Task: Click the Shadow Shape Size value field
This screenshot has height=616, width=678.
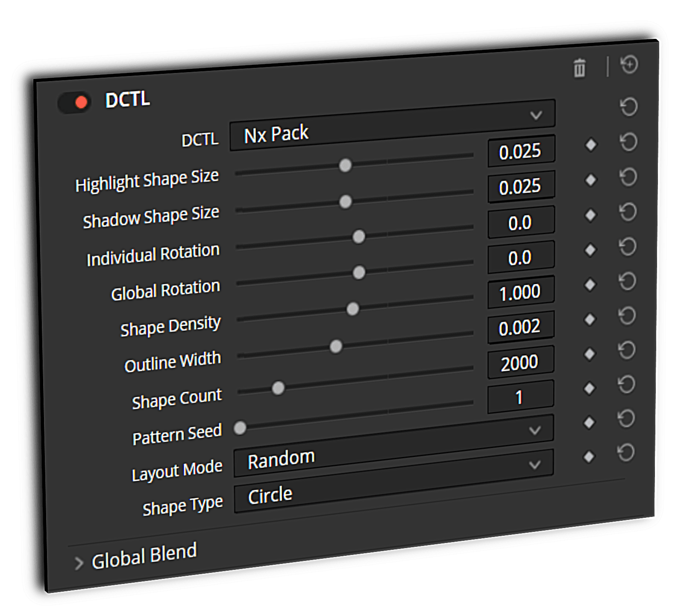Action: pos(521,187)
